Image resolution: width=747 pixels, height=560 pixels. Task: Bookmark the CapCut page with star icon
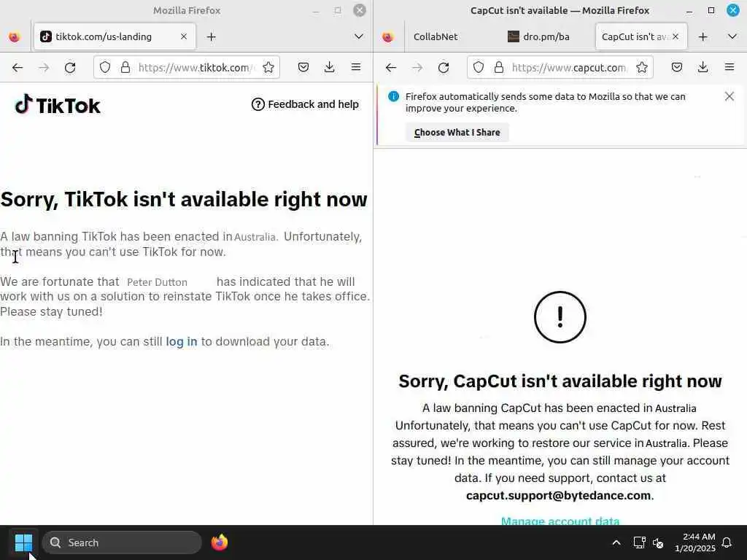pyautogui.click(x=642, y=68)
